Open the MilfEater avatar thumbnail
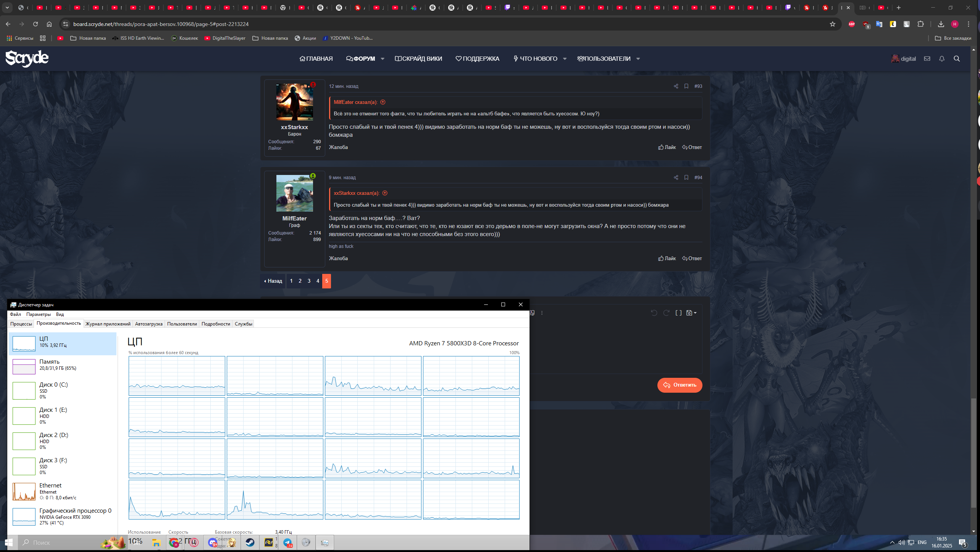 tap(294, 193)
